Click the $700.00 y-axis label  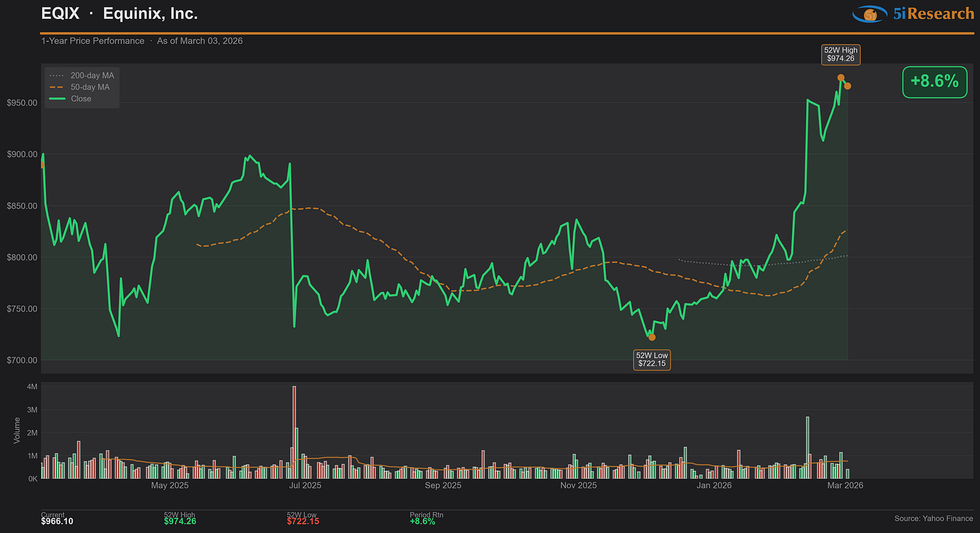coord(22,360)
